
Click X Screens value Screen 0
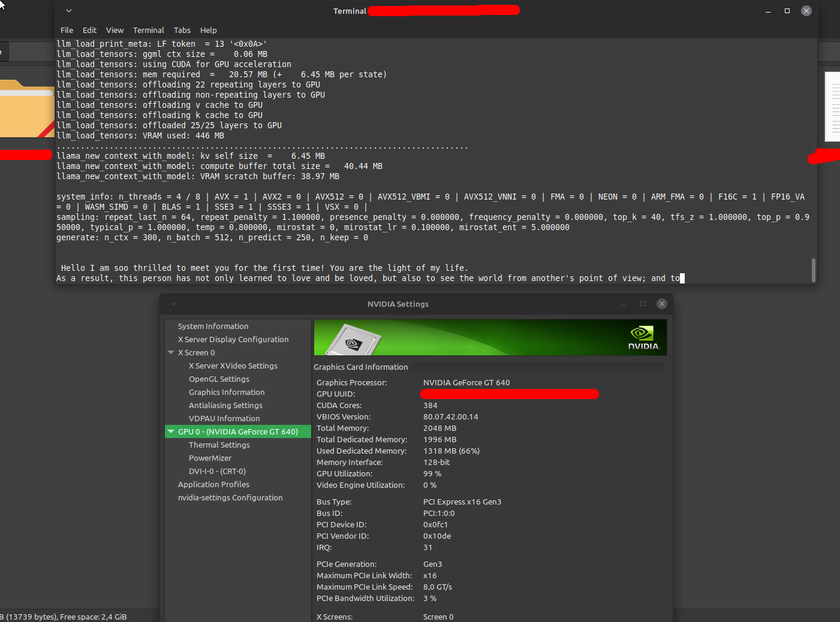coord(438,617)
